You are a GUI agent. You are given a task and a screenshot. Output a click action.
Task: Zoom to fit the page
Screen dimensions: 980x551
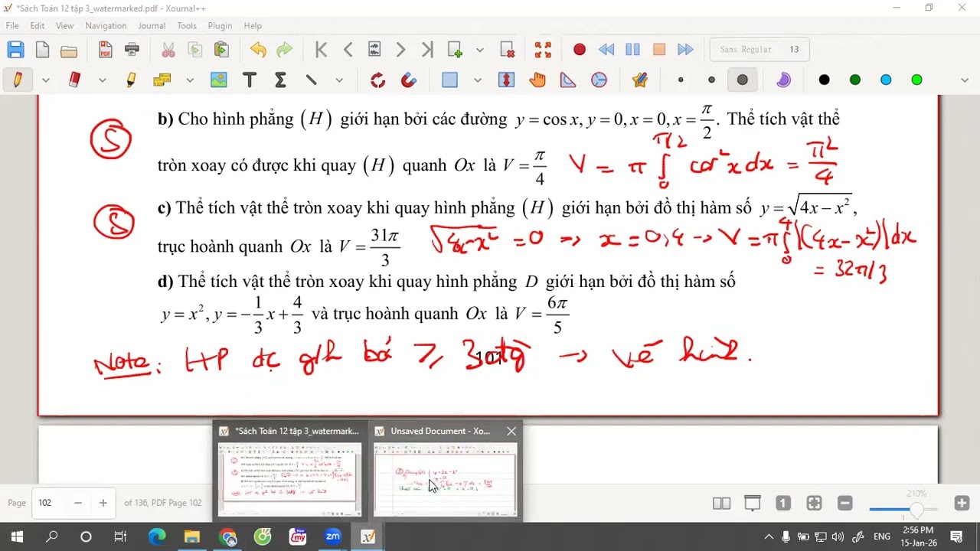pyautogui.click(x=814, y=503)
